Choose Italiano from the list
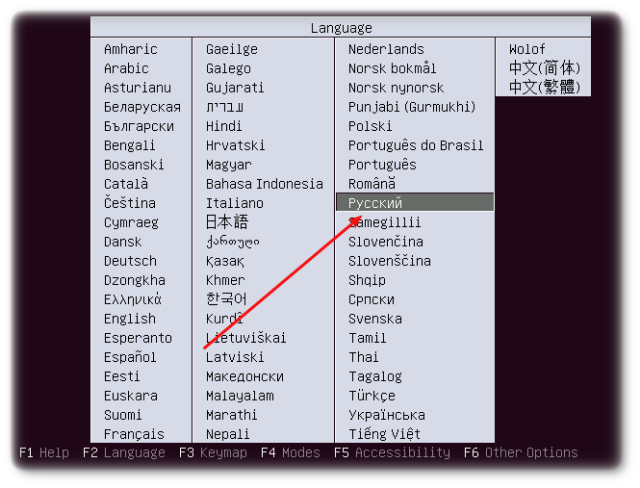Image resolution: width=640 pixels, height=488 pixels. tap(235, 203)
